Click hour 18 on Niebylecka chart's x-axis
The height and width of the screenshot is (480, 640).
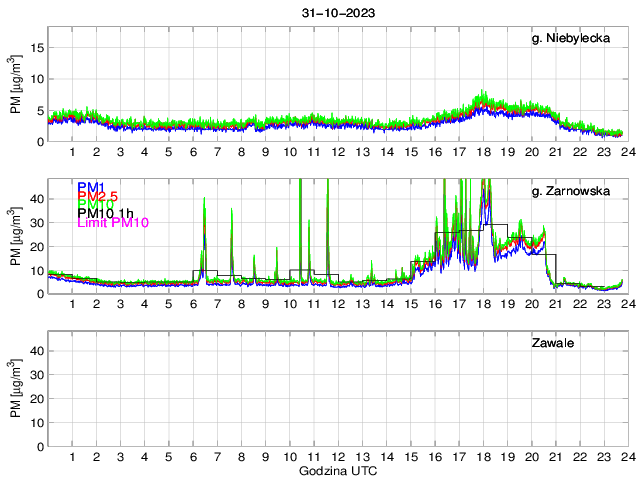482,153
